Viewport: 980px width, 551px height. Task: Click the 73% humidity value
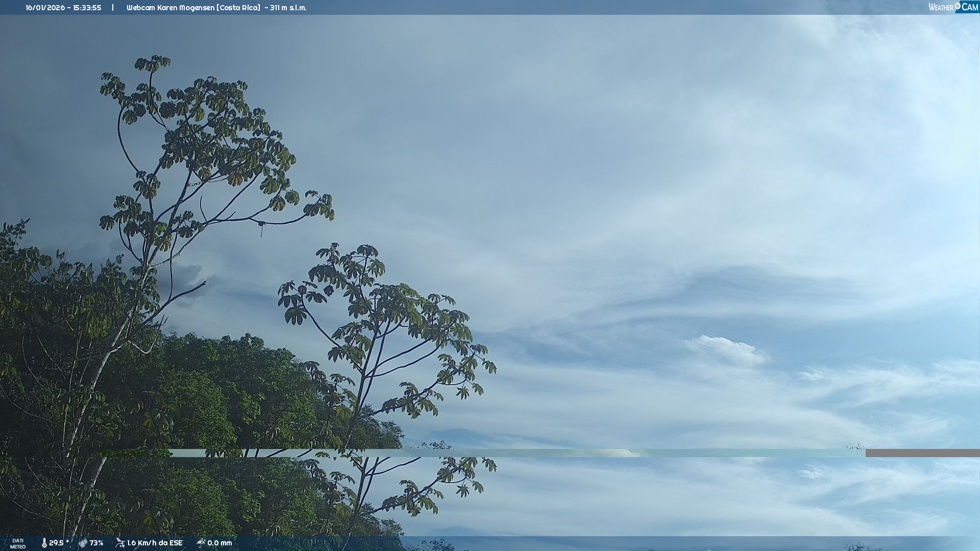(96, 543)
